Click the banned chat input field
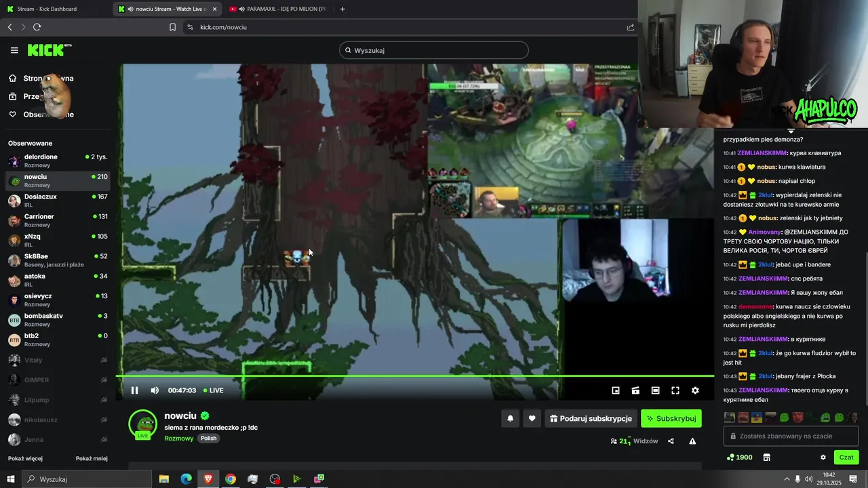The height and width of the screenshot is (488, 868). (791, 436)
